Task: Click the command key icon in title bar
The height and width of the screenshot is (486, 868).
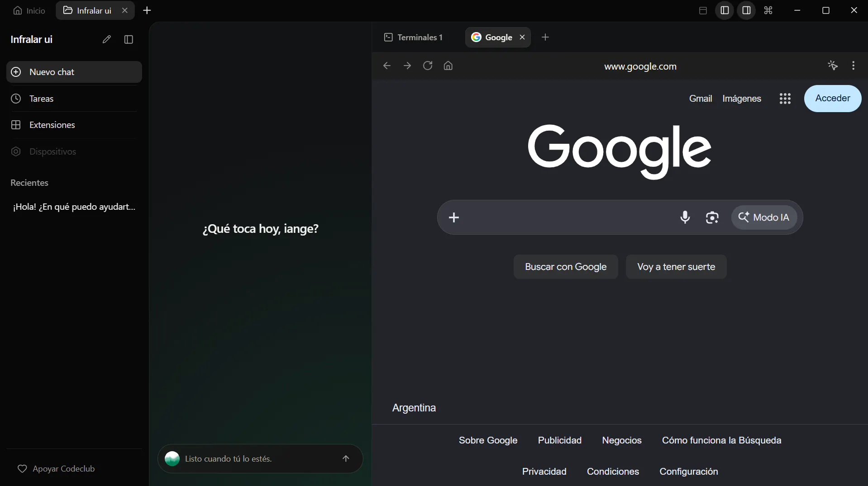Action: click(768, 10)
